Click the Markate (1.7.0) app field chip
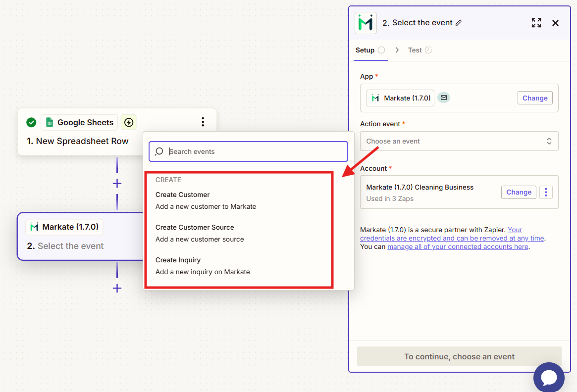This screenshot has width=577, height=392. (400, 98)
